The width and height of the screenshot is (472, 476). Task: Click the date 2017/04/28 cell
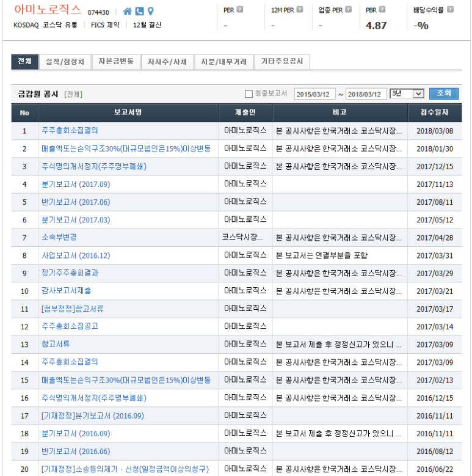[435, 238]
